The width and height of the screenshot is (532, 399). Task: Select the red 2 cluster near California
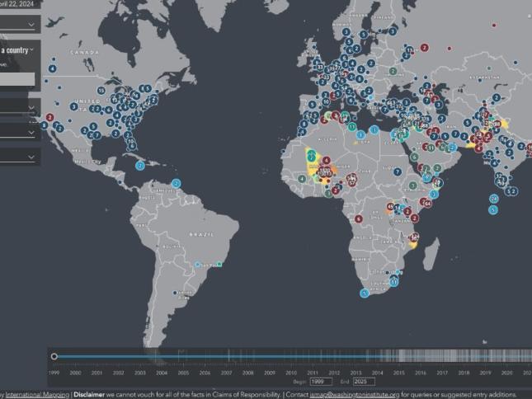[x=51, y=117]
